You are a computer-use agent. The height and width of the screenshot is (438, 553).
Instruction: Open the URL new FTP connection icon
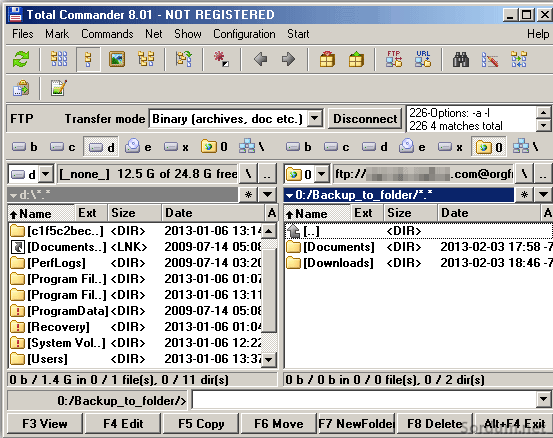(x=423, y=59)
